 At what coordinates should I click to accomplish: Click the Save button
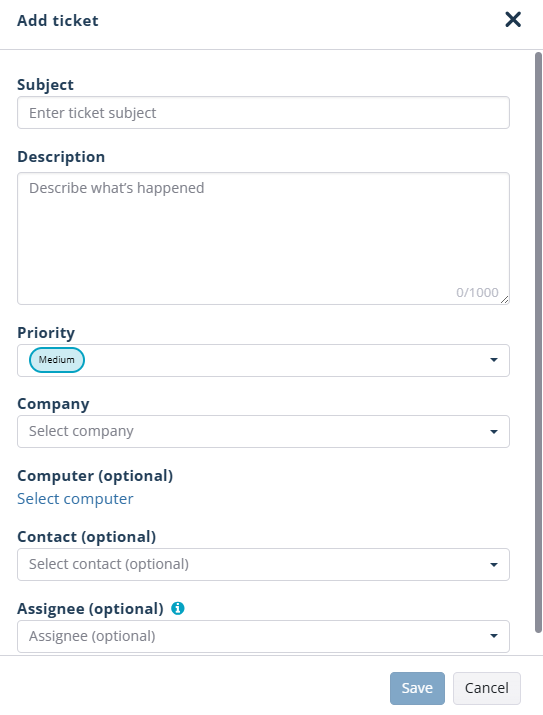(417, 688)
